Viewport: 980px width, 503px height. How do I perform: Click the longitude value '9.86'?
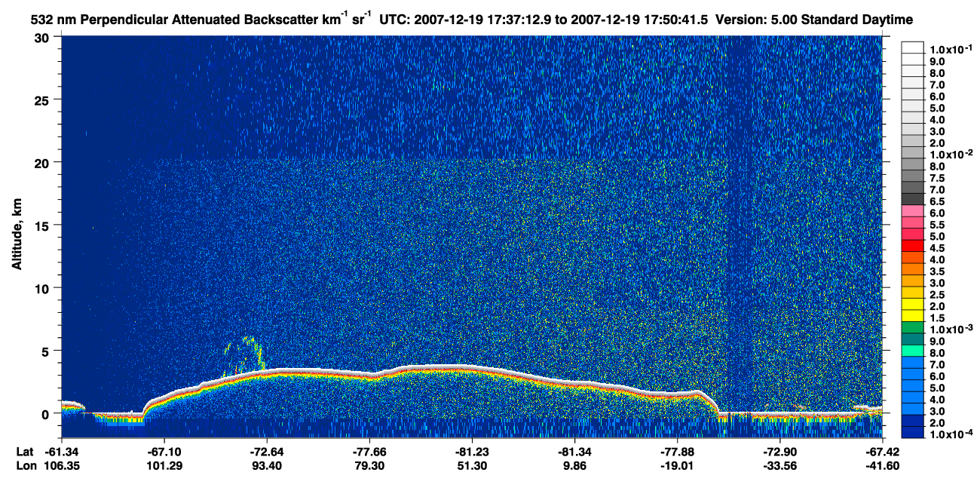574,466
